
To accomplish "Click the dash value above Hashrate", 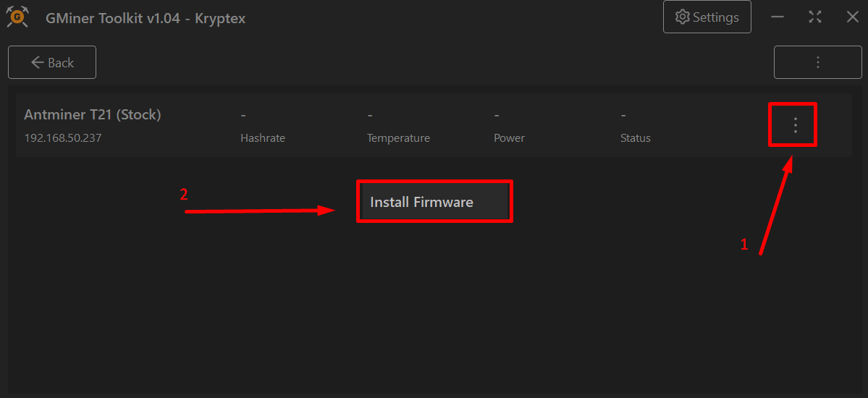I will coord(243,115).
